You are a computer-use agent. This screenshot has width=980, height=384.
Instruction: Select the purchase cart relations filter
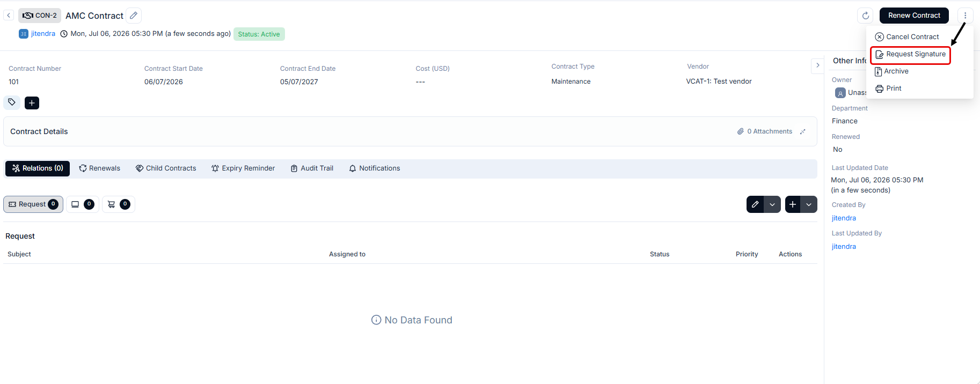pyautogui.click(x=119, y=204)
